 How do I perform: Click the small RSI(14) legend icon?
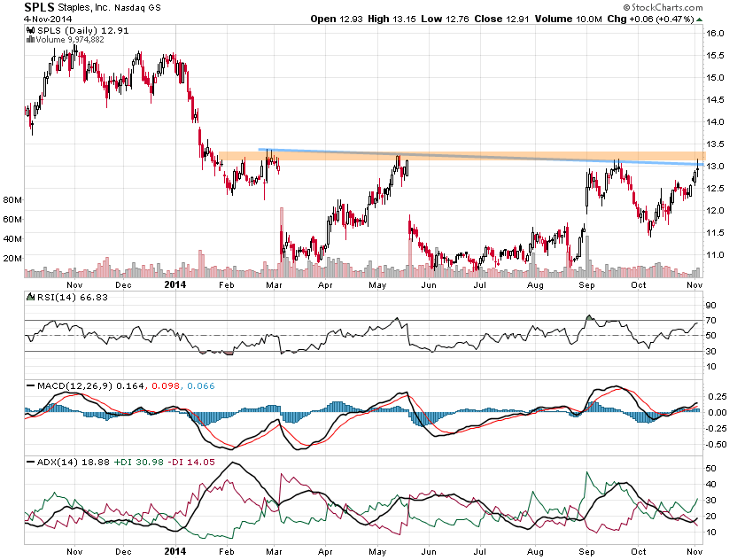[x=30, y=297]
